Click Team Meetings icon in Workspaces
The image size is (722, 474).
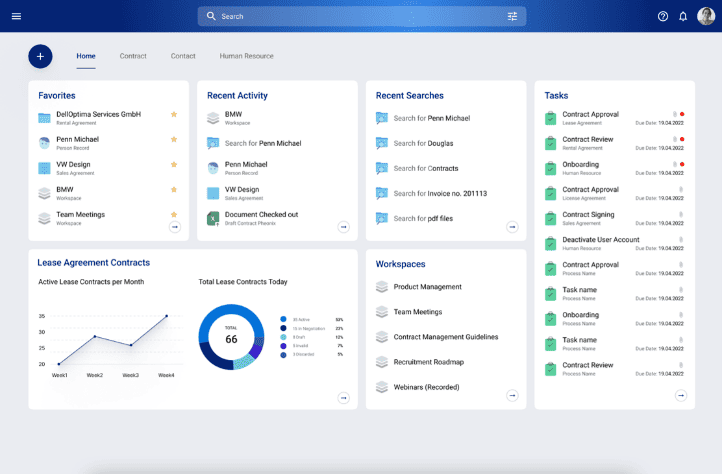click(382, 312)
